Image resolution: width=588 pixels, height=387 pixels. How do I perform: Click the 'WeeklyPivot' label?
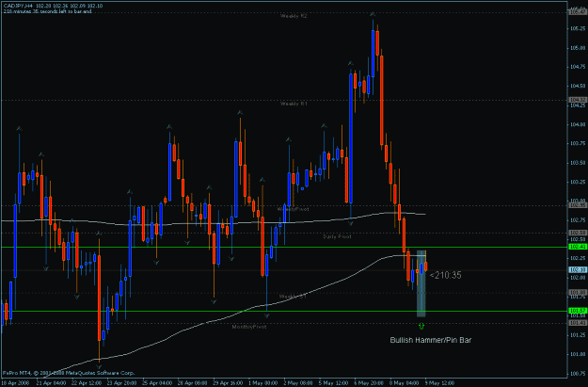[x=294, y=209]
